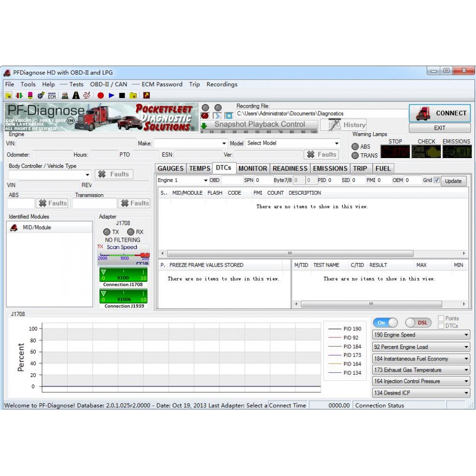Click the red and green connector toolbar icon
The height and width of the screenshot is (476, 476).
[x=19, y=96]
